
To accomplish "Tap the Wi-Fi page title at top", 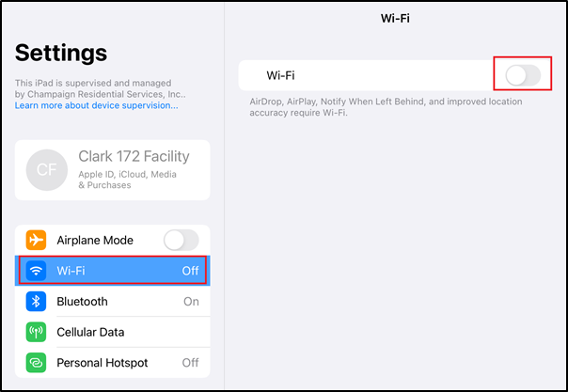I will tap(395, 18).
